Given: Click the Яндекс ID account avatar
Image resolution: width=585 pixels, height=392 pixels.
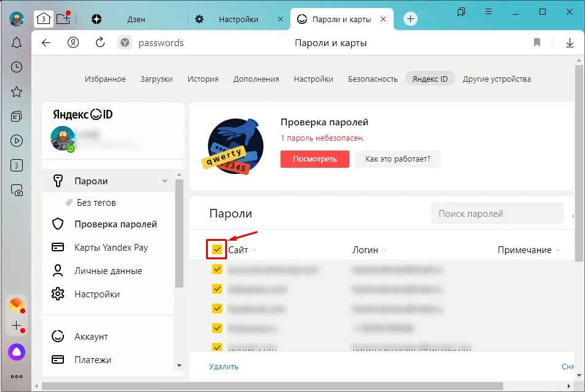Looking at the screenshot, I should [x=63, y=138].
